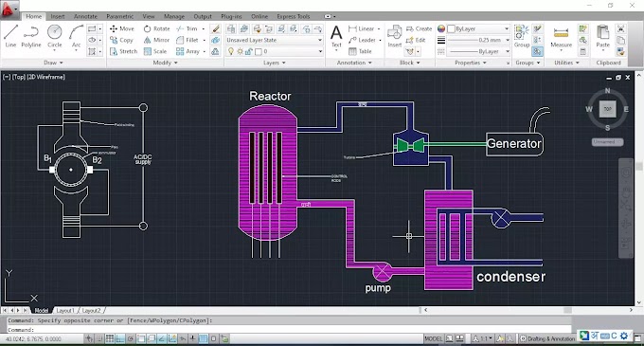Viewport: 644px width, 346px height.
Task: Choose the Rotate command
Action: (156, 28)
